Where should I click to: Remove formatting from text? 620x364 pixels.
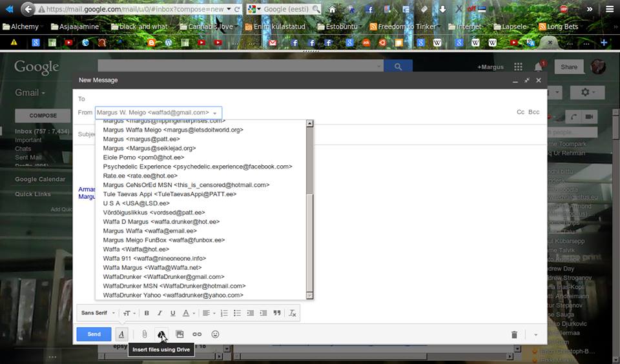293,313
